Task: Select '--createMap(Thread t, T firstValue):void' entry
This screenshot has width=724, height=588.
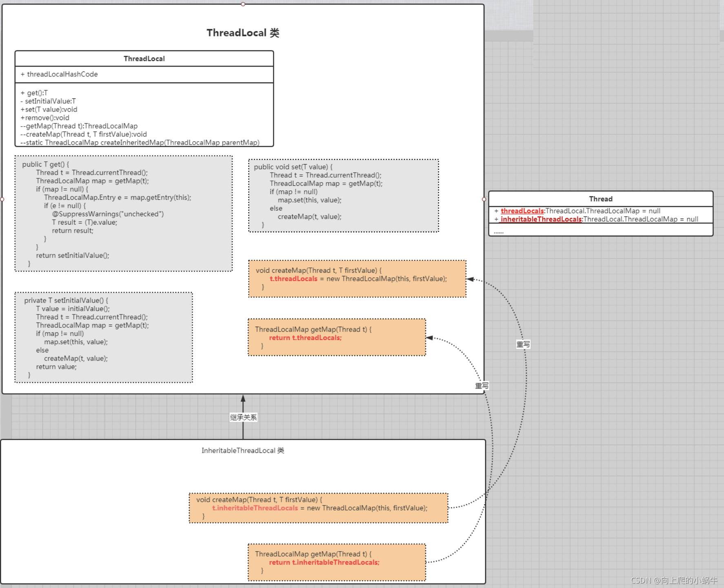Action: coord(84,134)
